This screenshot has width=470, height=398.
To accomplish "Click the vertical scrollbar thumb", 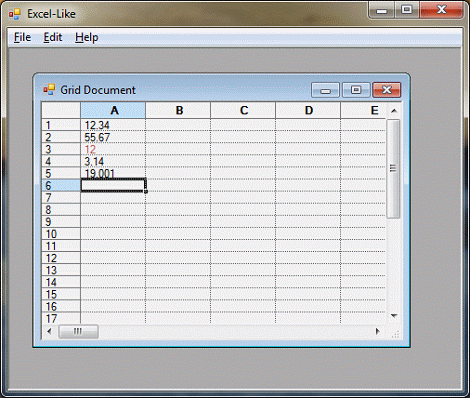I will 394,169.
